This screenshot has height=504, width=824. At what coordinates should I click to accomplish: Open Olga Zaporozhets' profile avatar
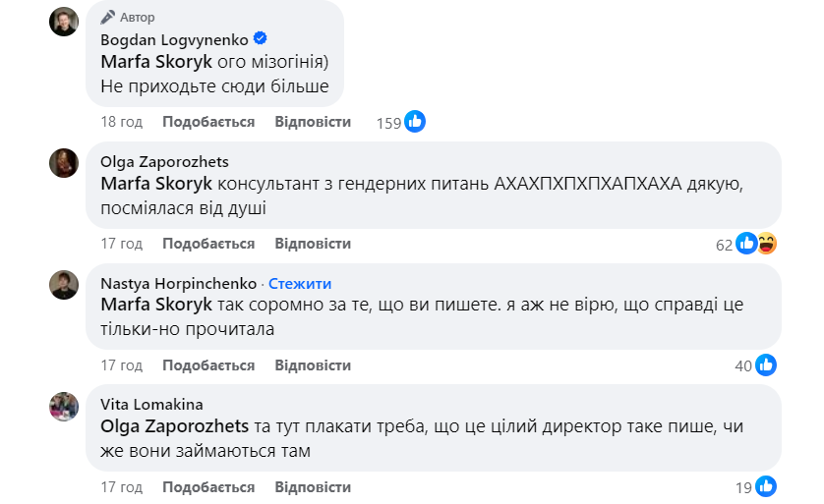pyautogui.click(x=64, y=162)
